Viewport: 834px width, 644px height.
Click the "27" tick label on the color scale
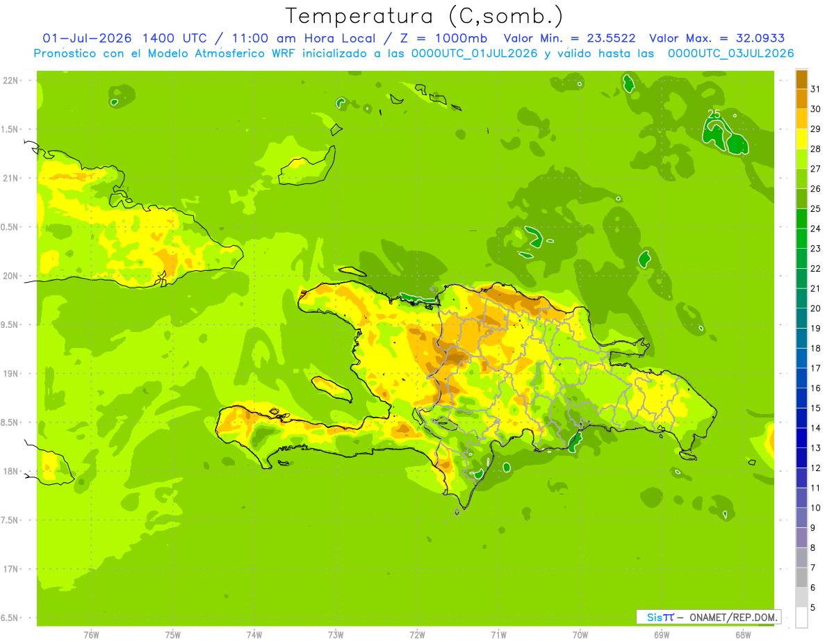(815, 169)
